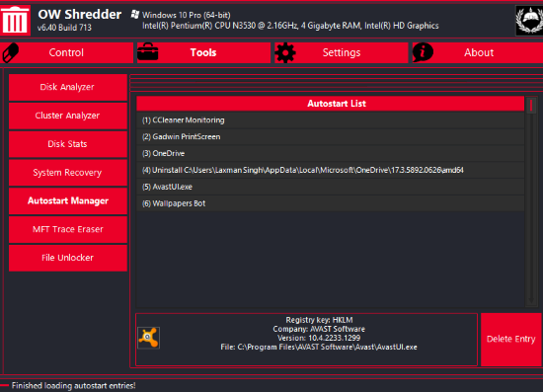Select the Gadwin PrintScreen entry
Screen dimensions: 543x392
(x=331, y=137)
